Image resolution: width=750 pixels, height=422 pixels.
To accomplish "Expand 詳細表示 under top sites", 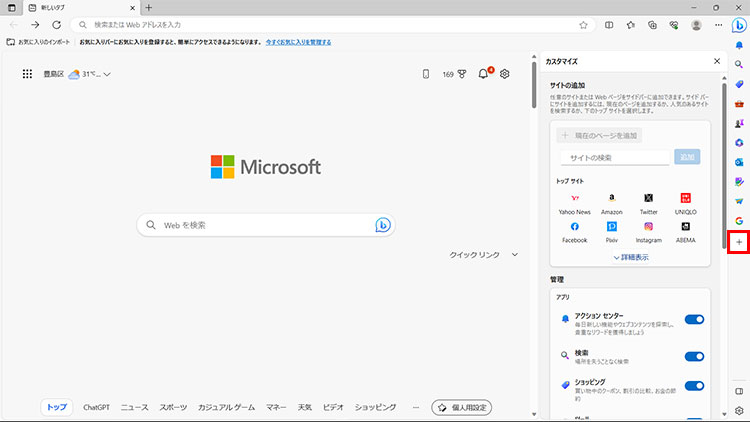I will click(630, 257).
